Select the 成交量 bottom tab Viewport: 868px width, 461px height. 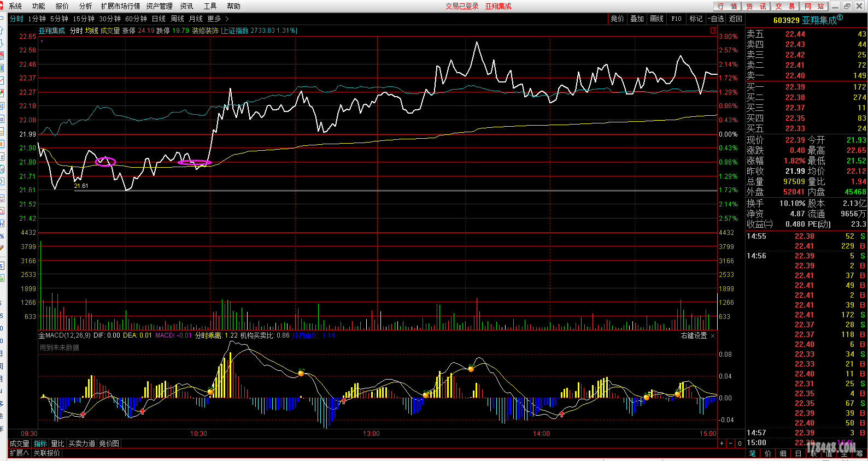20,444
